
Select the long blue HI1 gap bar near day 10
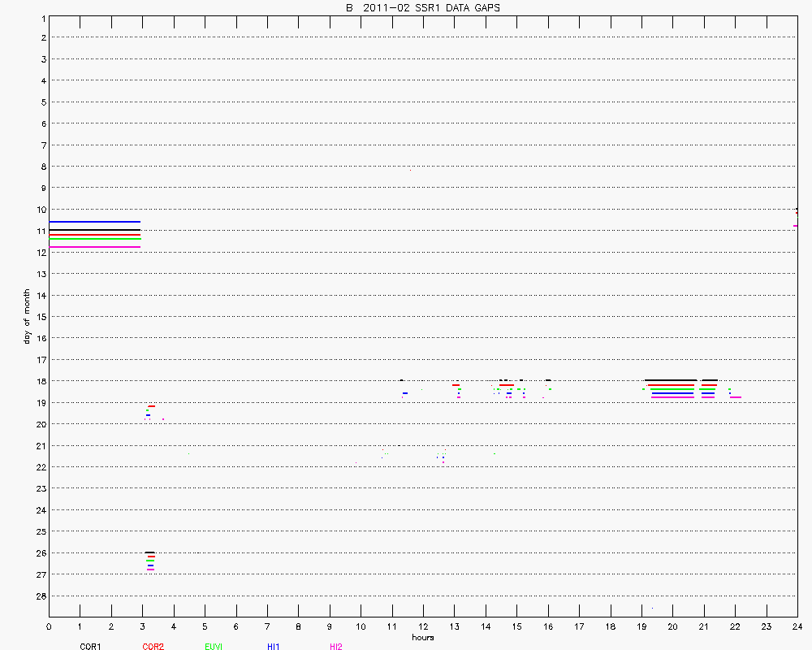point(94,222)
